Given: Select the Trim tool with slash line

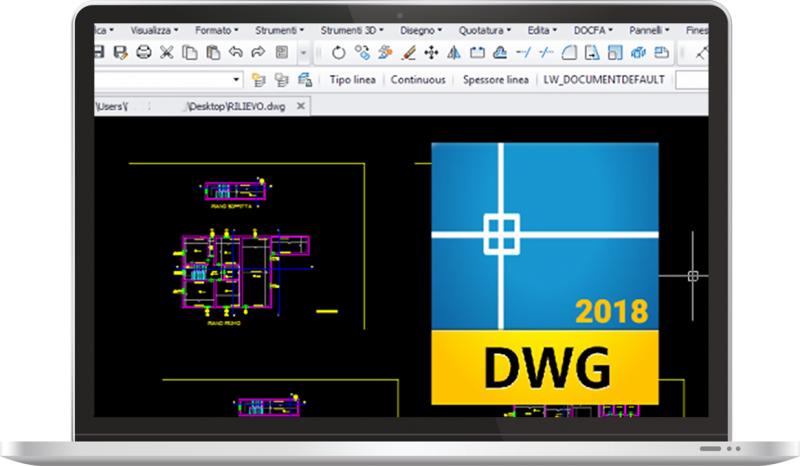Looking at the screenshot, I should (546, 53).
